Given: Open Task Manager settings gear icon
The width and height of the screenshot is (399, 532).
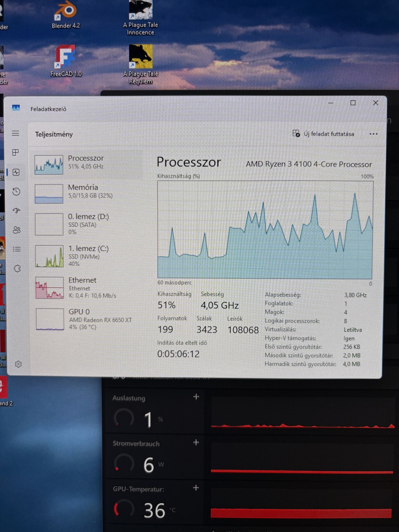Looking at the screenshot, I should point(18,364).
